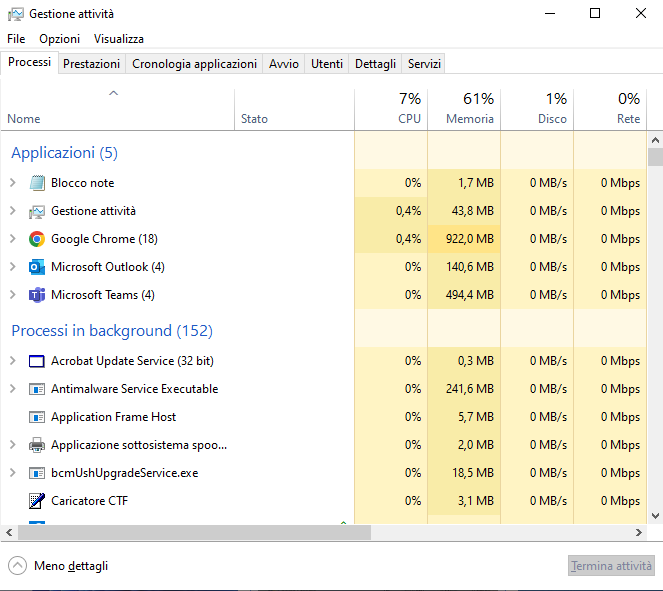Click the horizontal scrollbar left arrow

(9, 533)
